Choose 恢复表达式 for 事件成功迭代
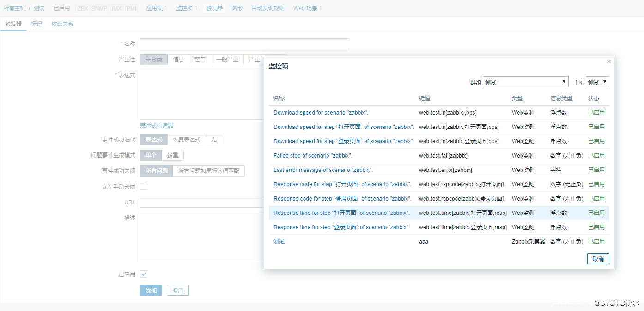Viewport: 644px width, 311px height. [x=187, y=140]
